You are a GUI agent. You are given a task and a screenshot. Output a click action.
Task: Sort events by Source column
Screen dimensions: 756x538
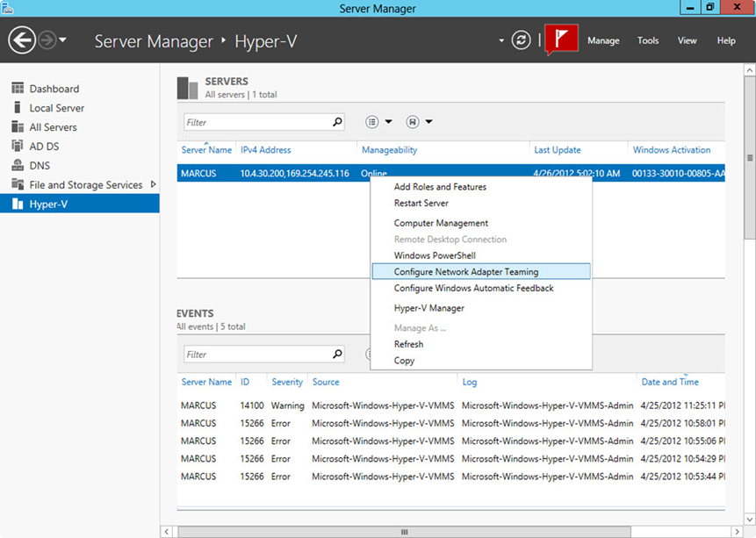tap(326, 382)
